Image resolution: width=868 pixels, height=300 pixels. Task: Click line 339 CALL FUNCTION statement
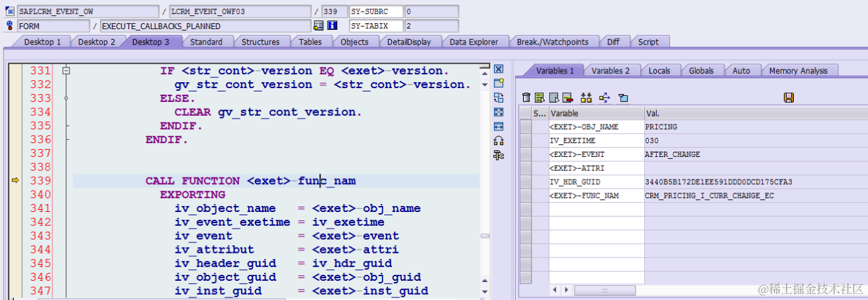[x=251, y=181]
